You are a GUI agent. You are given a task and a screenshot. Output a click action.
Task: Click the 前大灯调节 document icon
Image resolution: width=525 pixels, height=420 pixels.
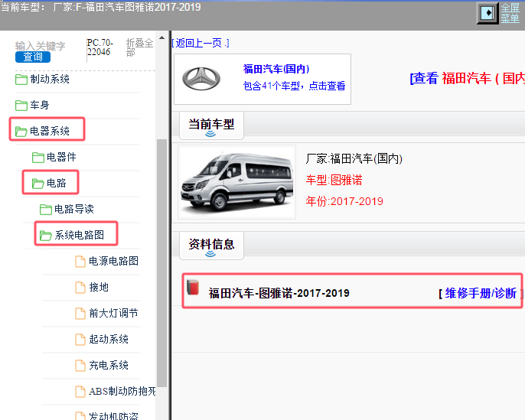[80, 314]
